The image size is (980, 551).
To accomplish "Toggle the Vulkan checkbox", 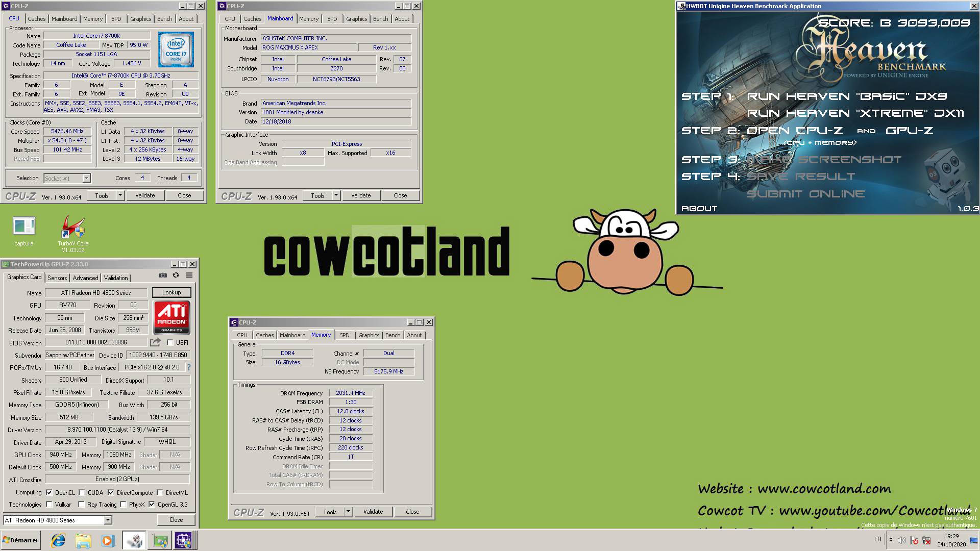I will (x=49, y=505).
